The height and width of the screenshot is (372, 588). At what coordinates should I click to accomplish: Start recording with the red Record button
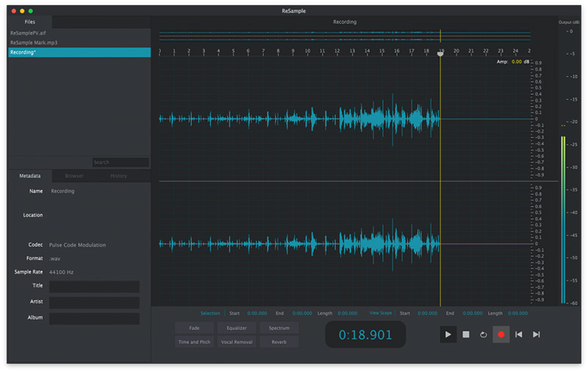tap(501, 335)
